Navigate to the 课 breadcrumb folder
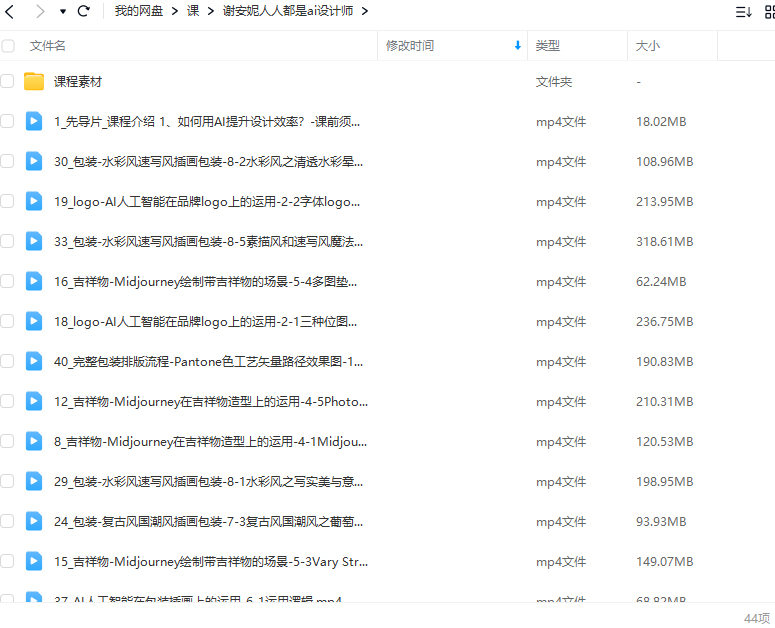This screenshot has height=628, width=775. pyautogui.click(x=193, y=12)
